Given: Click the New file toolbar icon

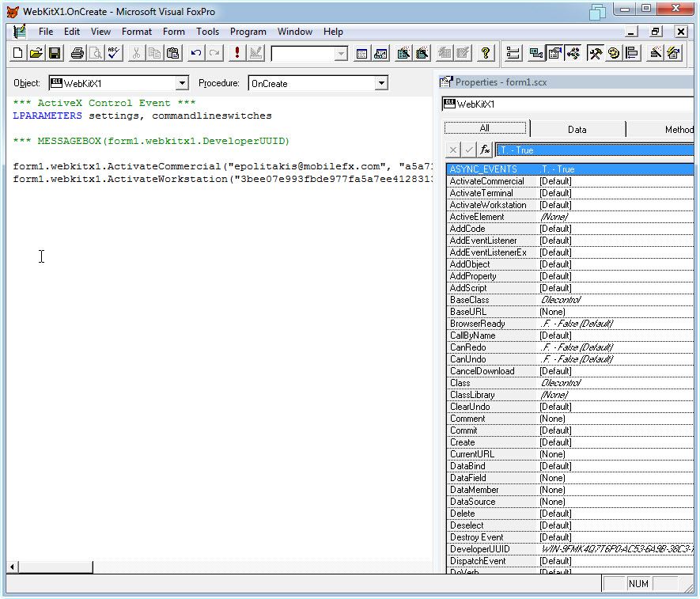Looking at the screenshot, I should (18, 53).
